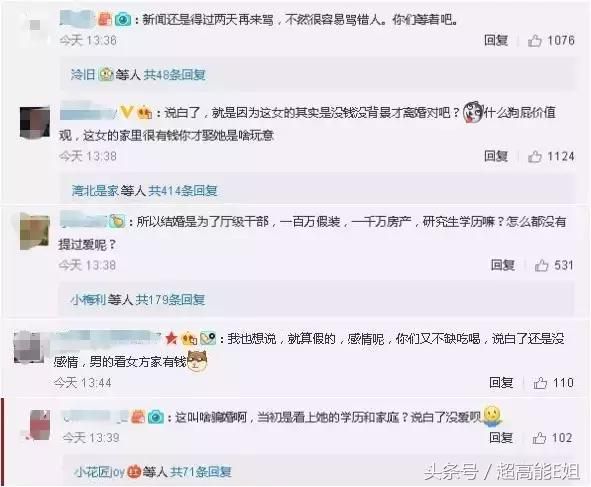Open user profile 湾北是家

95,191
